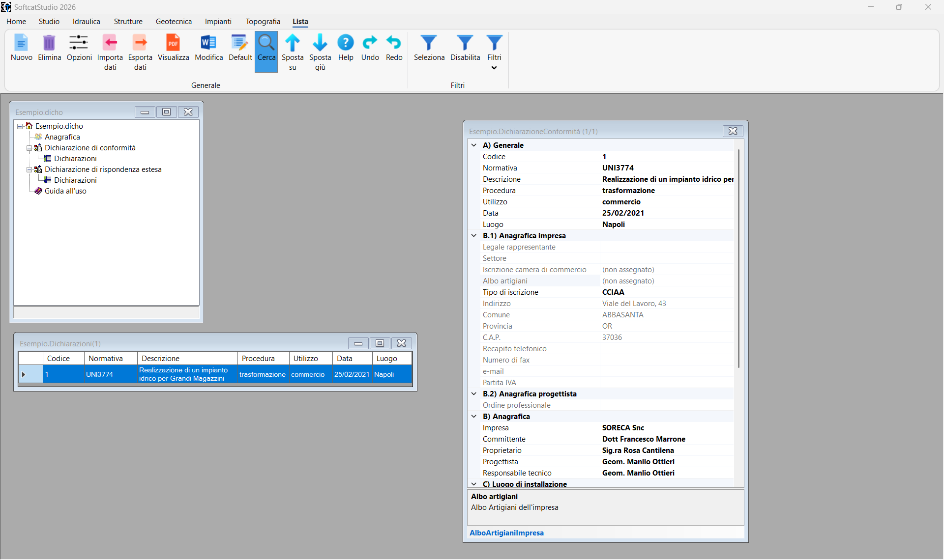944x560 pixels.
Task: Maximize the Esempio.Dichiarazioni(1) window
Action: point(380,343)
